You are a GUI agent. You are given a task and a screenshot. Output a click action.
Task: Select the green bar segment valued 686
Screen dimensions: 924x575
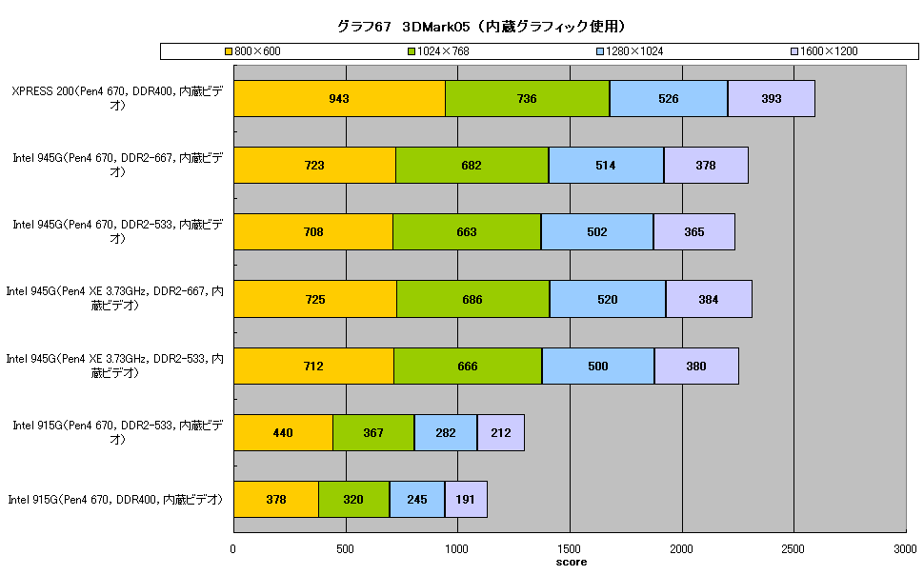tap(473, 299)
